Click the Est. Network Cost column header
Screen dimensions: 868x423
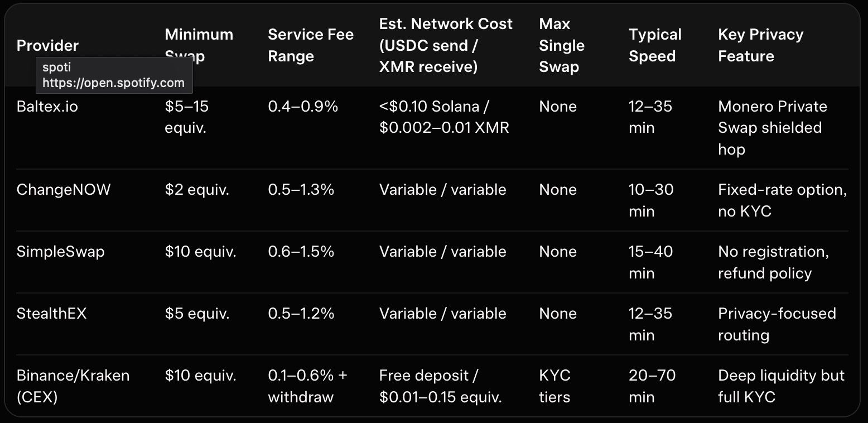coord(445,45)
